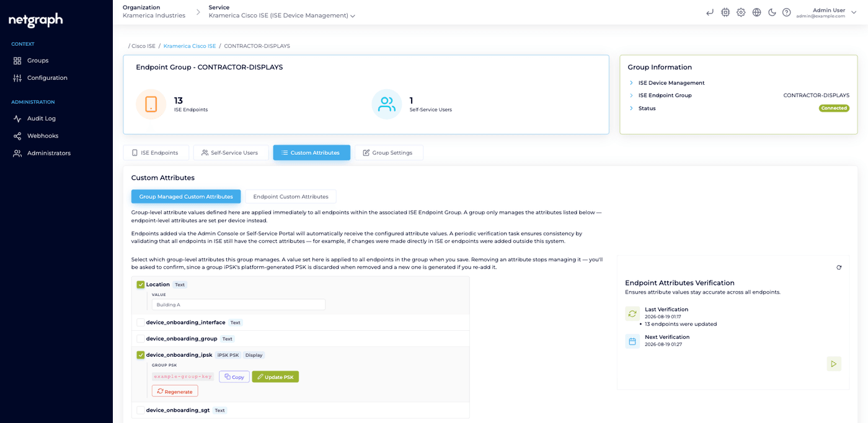Viewport: 868px width, 423px height.
Task: Click "13 endpoints were updated" text
Action: [x=681, y=324]
